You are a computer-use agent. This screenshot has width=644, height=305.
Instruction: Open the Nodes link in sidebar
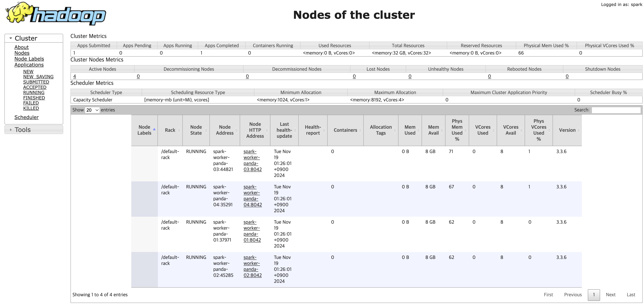22,53
